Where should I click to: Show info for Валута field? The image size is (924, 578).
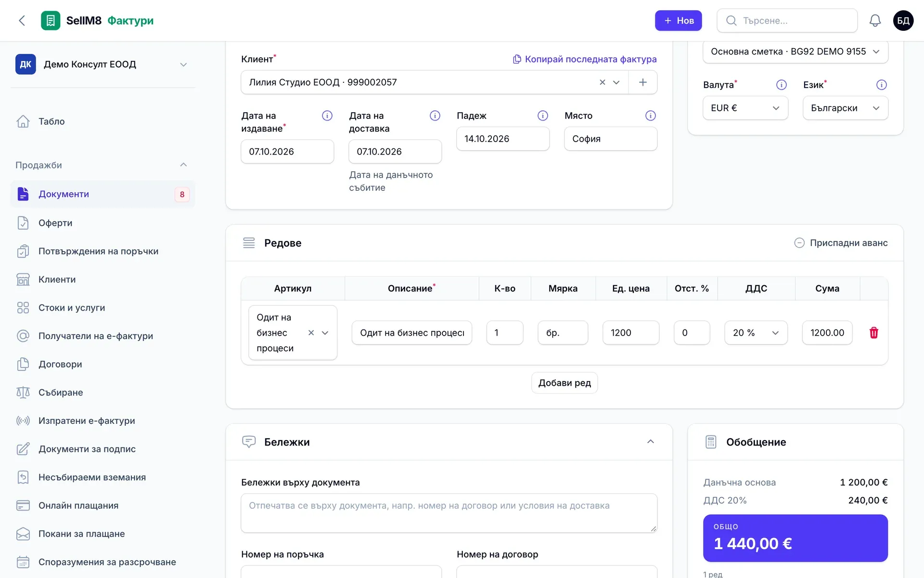coord(782,85)
